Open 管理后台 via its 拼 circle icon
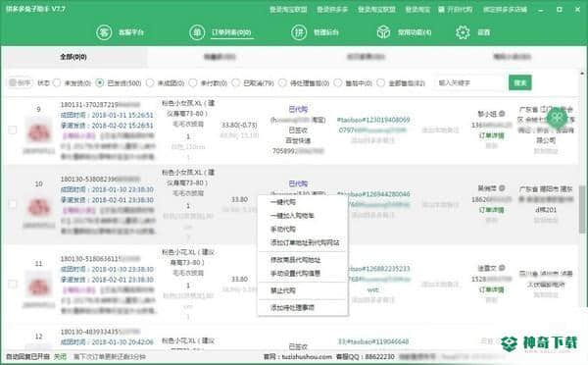The width and height of the screenshot is (588, 365). coord(299,32)
